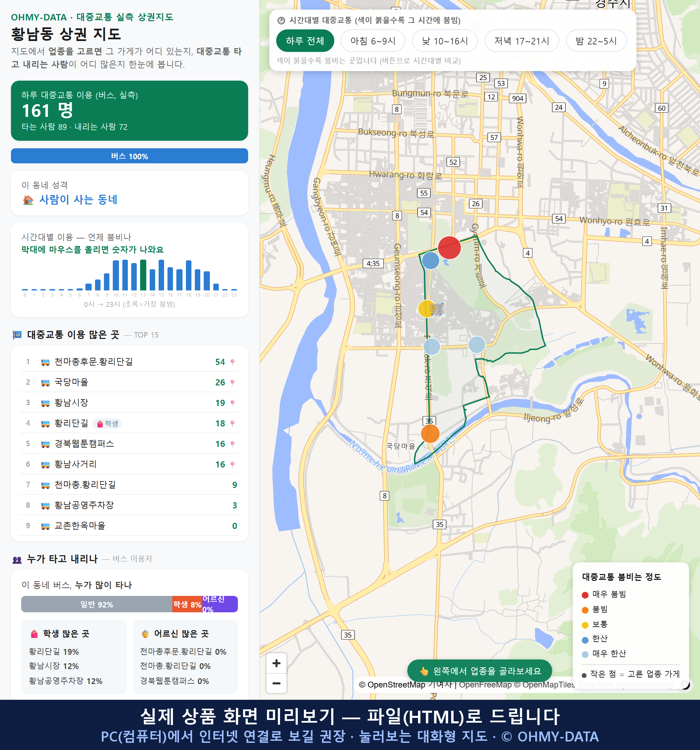Click the 누가 타고 내리나 section heading

point(62,559)
